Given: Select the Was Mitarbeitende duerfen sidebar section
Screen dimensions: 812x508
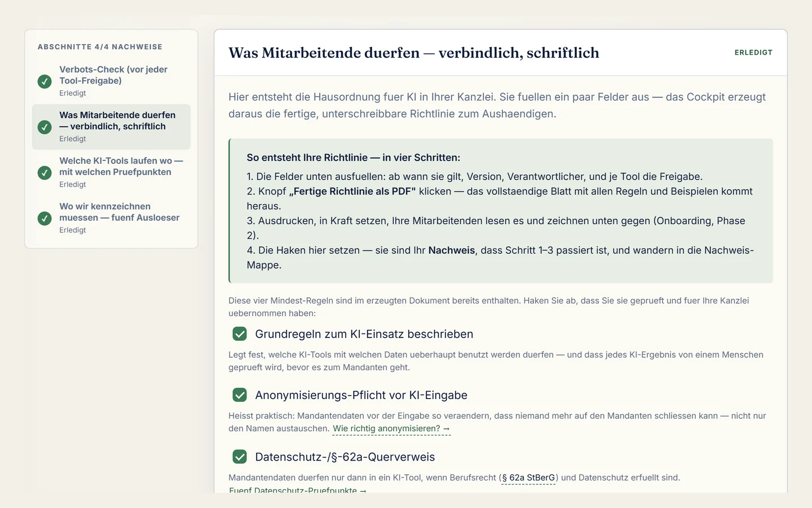Looking at the screenshot, I should click(111, 127).
